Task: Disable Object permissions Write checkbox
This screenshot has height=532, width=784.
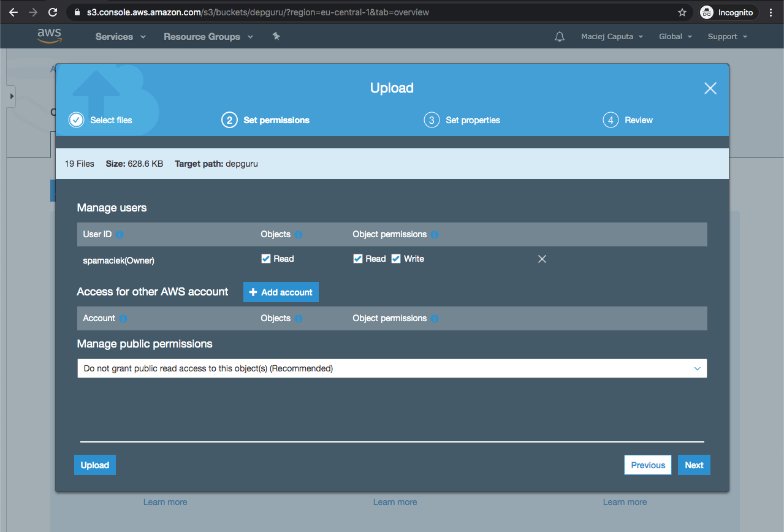Action: (396, 259)
